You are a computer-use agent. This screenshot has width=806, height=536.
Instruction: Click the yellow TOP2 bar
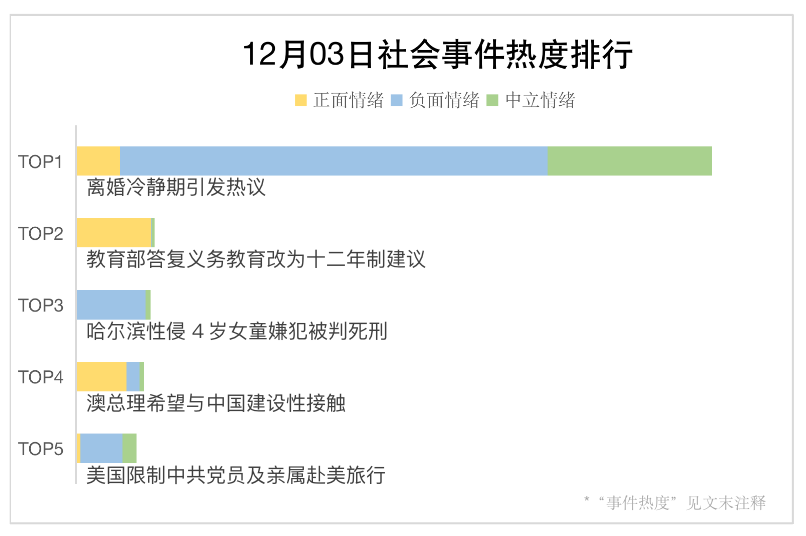click(x=114, y=232)
